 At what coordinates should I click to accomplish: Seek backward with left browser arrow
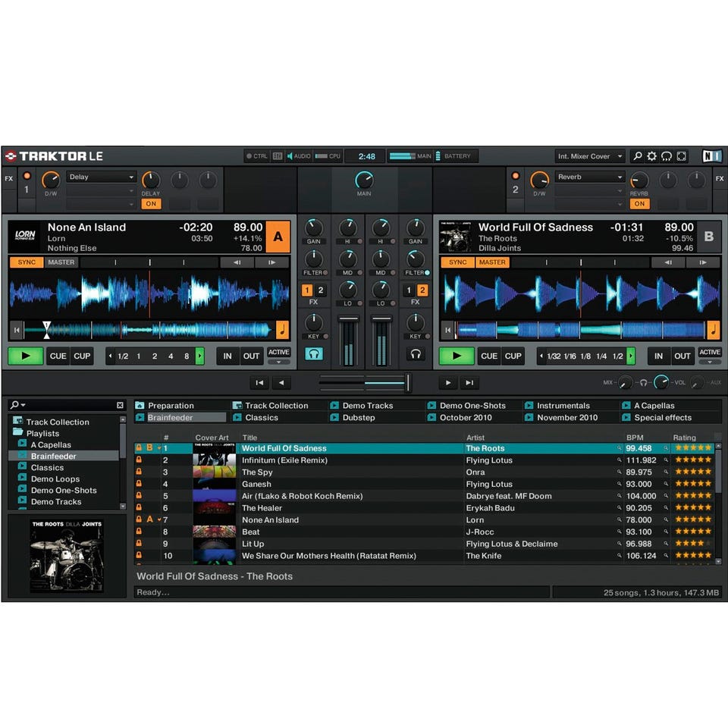pyautogui.click(x=281, y=382)
